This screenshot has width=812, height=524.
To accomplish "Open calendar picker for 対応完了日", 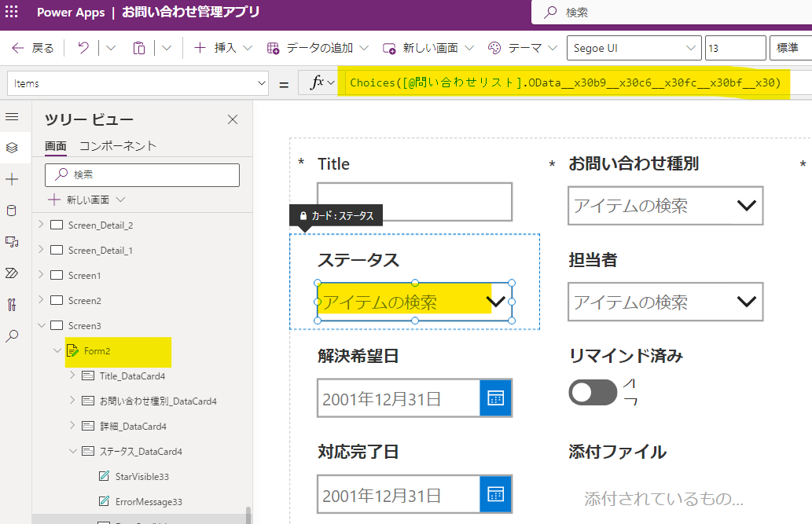I will [495, 494].
